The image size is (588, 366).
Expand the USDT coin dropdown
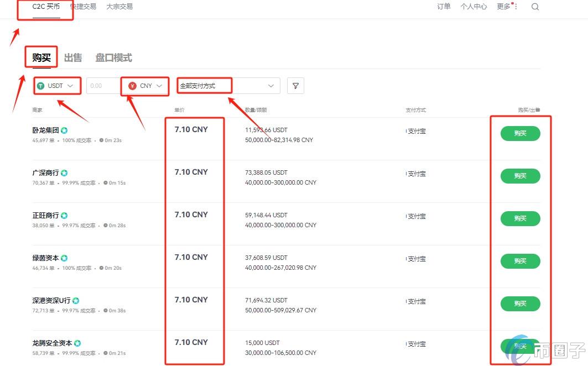point(56,86)
